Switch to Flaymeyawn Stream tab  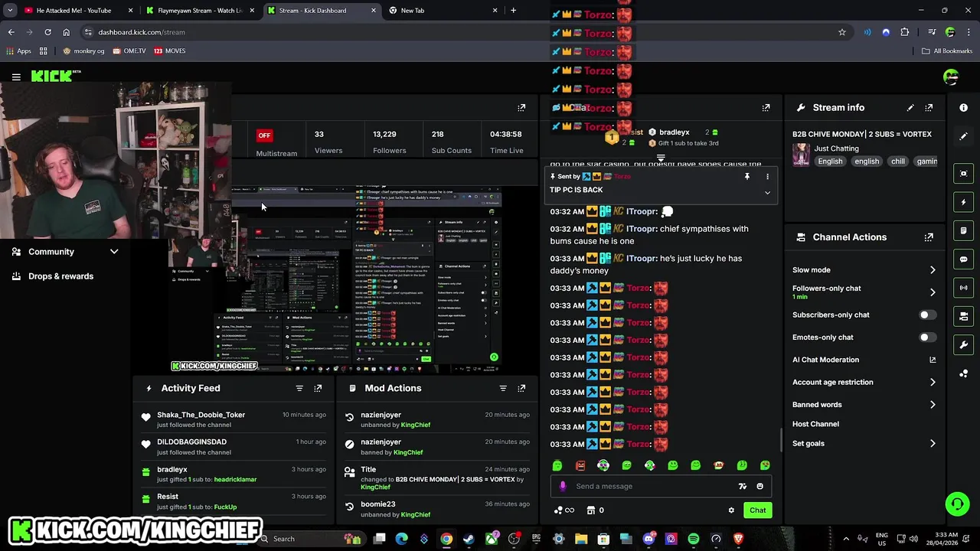pyautogui.click(x=201, y=11)
